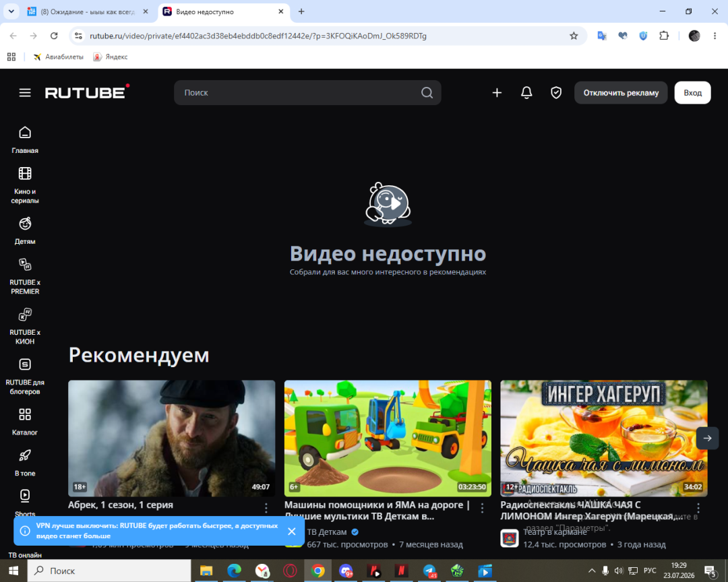728x582 pixels.
Task: Open options menu for Радиоспектакль video
Action: pyautogui.click(x=698, y=508)
